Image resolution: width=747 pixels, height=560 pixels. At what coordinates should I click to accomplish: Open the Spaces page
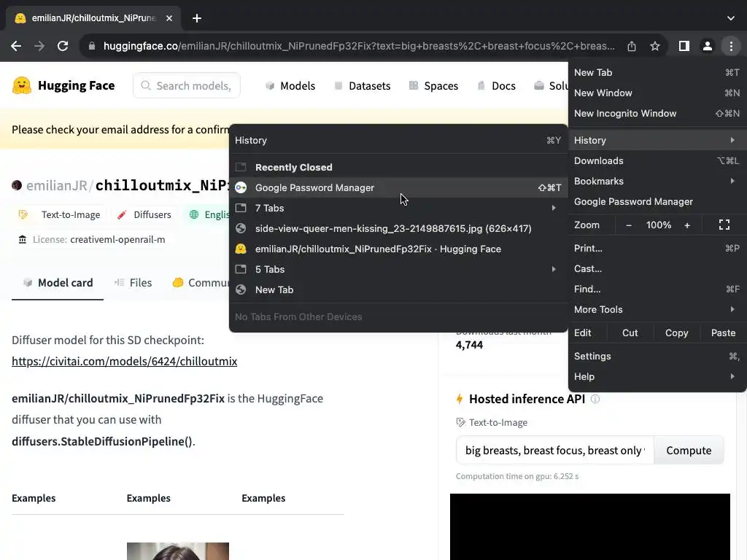[433, 86]
